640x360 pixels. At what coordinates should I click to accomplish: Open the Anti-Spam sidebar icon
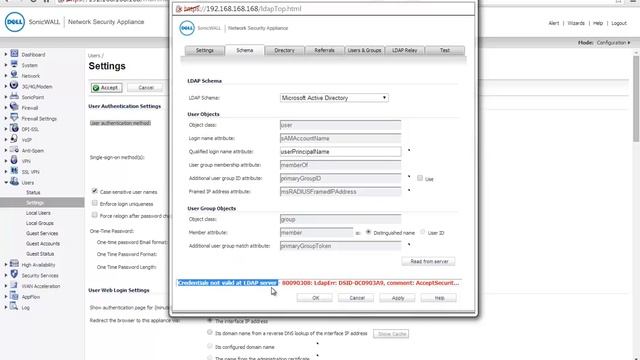(14, 149)
